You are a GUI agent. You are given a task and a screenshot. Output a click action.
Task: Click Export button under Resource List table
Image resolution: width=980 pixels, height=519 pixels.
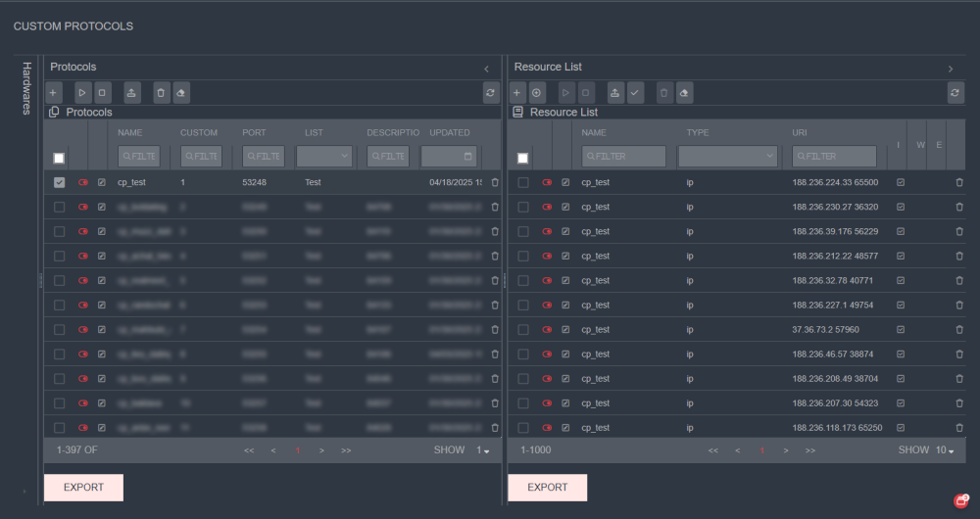pyautogui.click(x=547, y=487)
